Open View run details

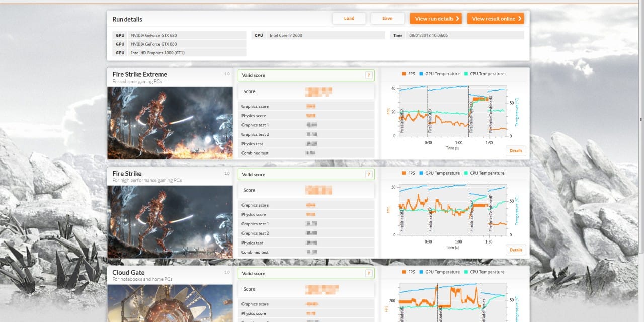437,19
